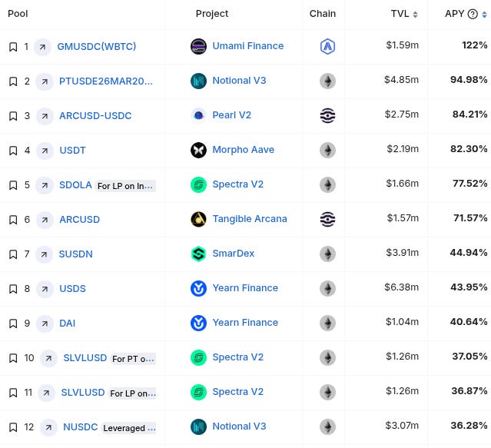
Task: Bookmark row 11 SLVLUSD pool
Action: tap(13, 393)
